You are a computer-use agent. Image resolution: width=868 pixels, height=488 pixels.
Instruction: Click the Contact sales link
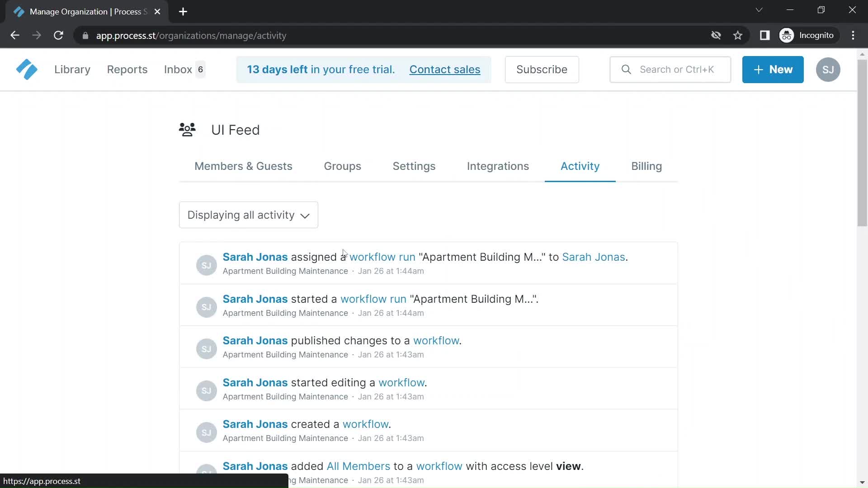point(445,70)
